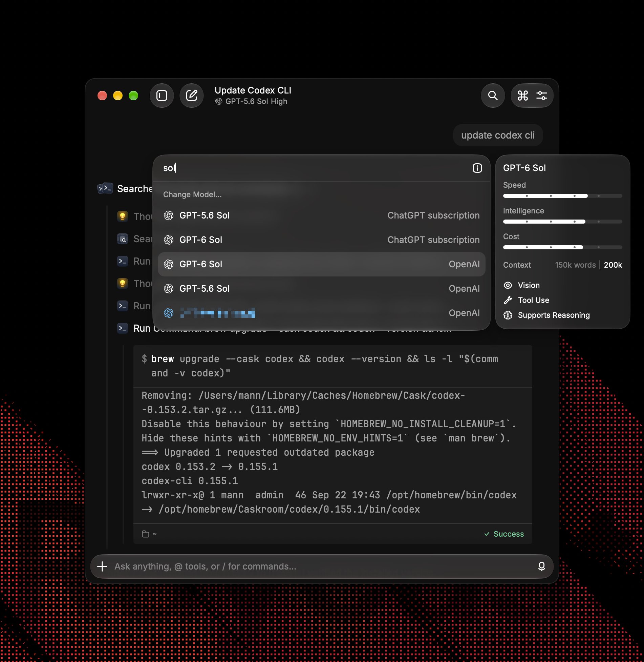Screen dimensions: 644x662
Task: Start a new chat with compose icon
Action: pyautogui.click(x=192, y=96)
